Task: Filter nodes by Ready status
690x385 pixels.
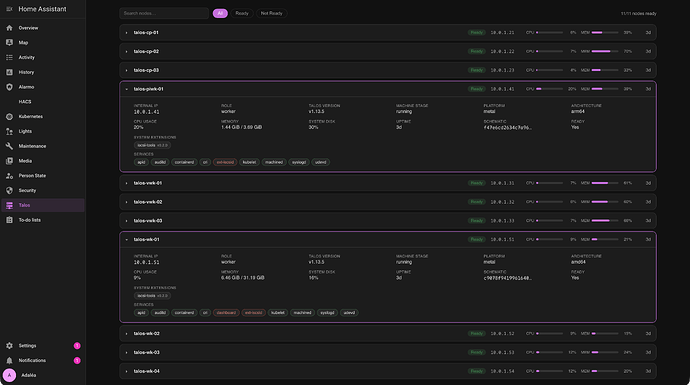Action: click(242, 13)
